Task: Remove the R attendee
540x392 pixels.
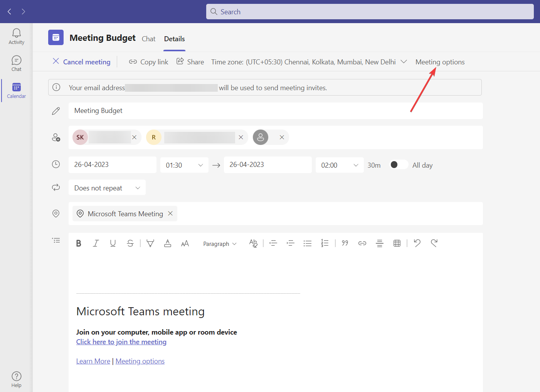Action: 241,137
